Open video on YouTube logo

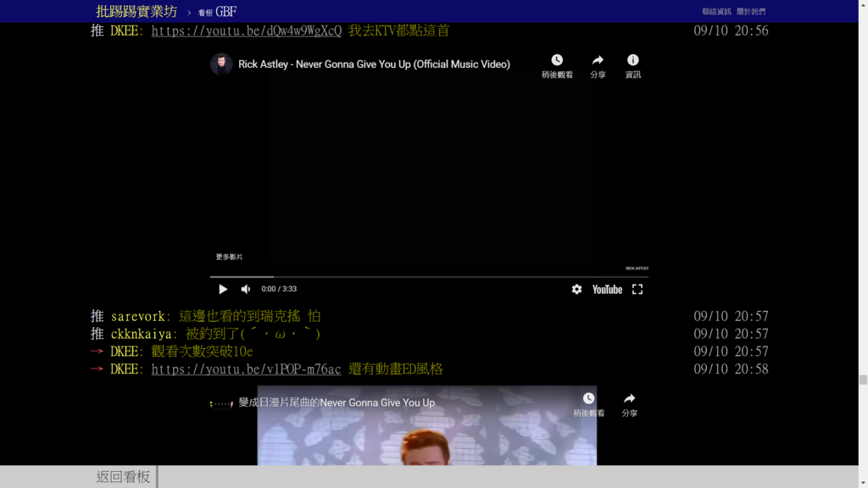coord(607,290)
